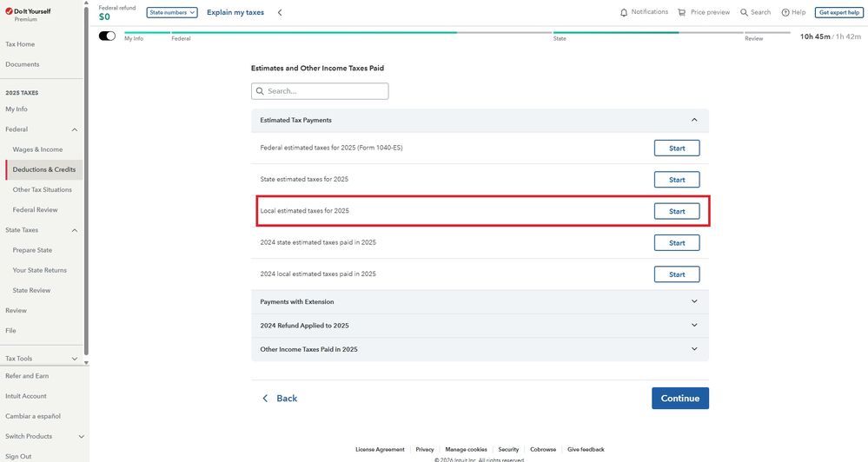Open Wages & Income in sidebar

[x=37, y=149]
